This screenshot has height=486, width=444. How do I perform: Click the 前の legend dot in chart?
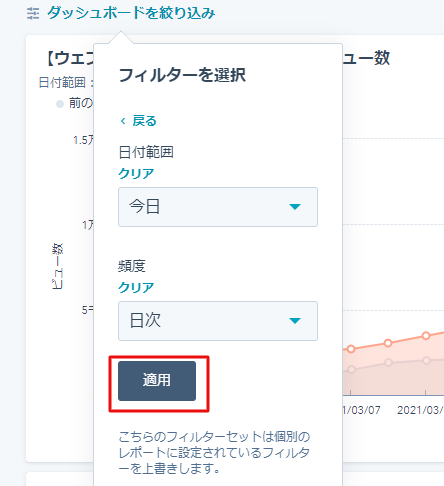(60, 104)
